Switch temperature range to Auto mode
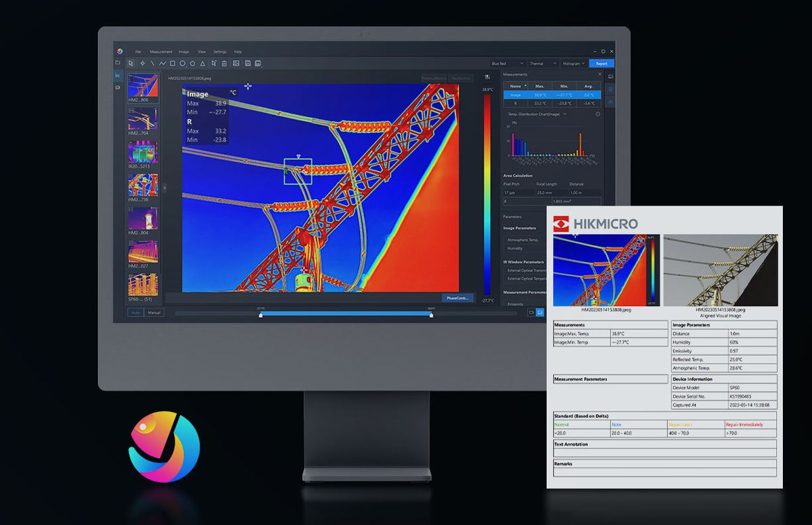The image size is (812, 525). 136,313
